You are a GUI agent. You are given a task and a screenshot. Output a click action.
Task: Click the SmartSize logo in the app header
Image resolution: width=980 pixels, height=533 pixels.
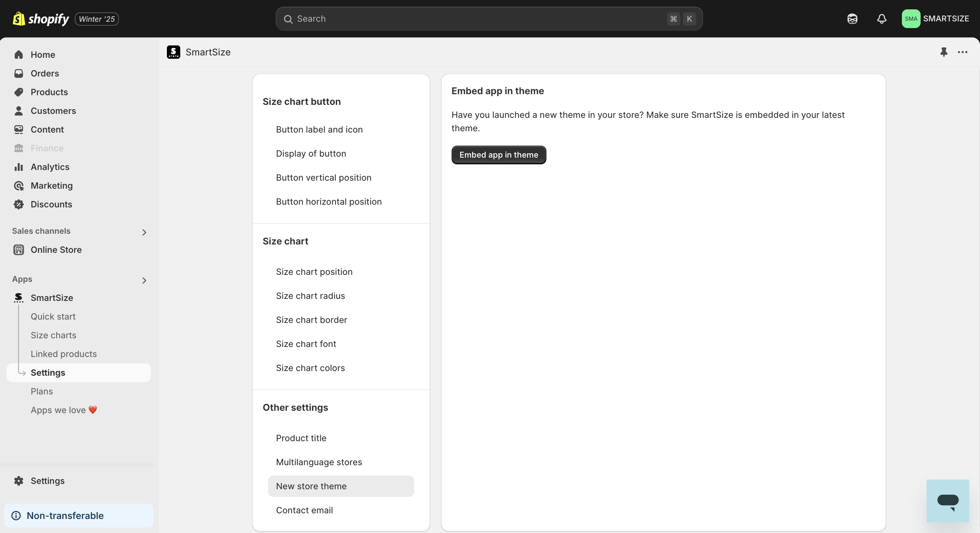tap(174, 52)
